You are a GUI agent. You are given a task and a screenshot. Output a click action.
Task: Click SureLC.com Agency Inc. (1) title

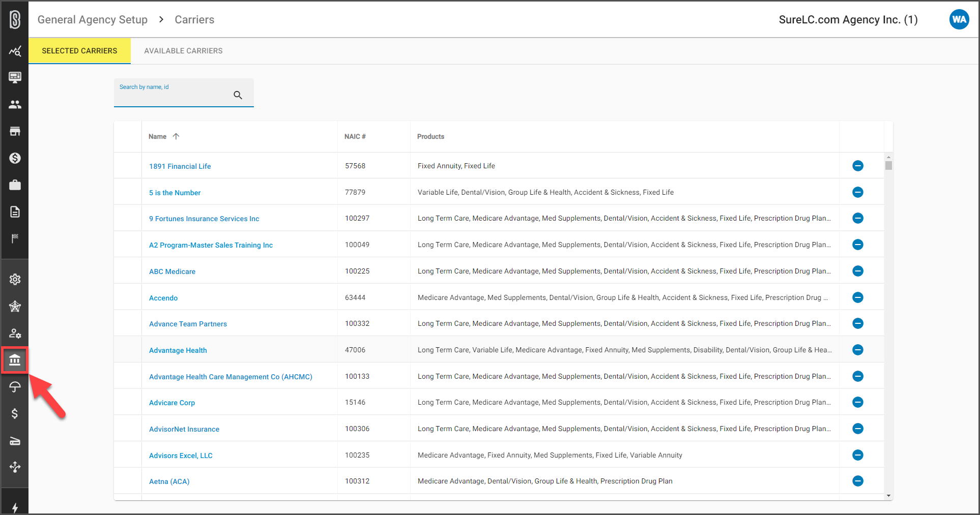click(848, 20)
